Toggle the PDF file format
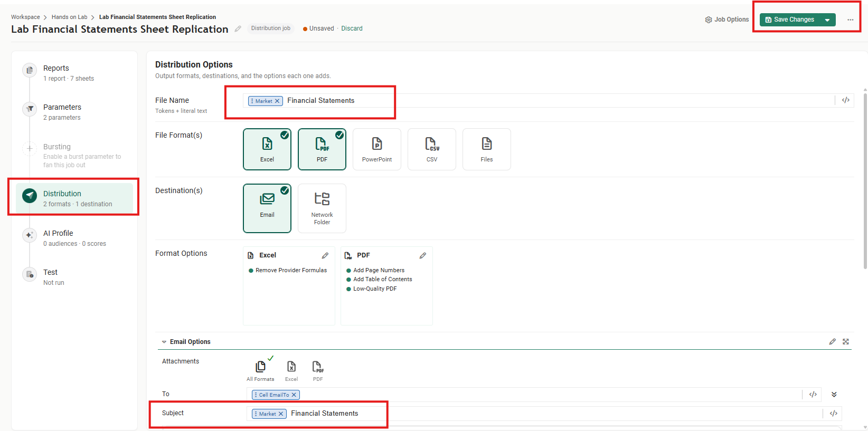The width and height of the screenshot is (868, 431). point(322,149)
